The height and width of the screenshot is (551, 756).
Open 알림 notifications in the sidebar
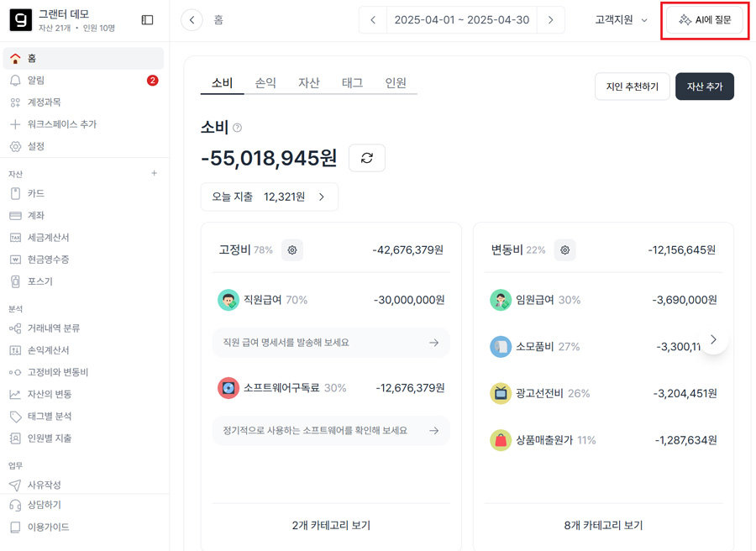click(36, 81)
